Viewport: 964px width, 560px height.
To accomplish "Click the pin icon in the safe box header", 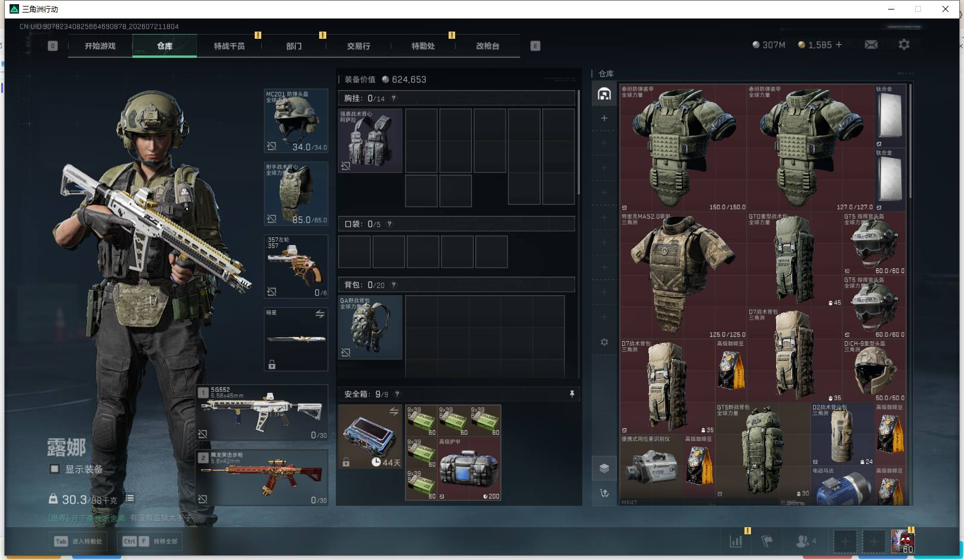I will pyautogui.click(x=571, y=394).
